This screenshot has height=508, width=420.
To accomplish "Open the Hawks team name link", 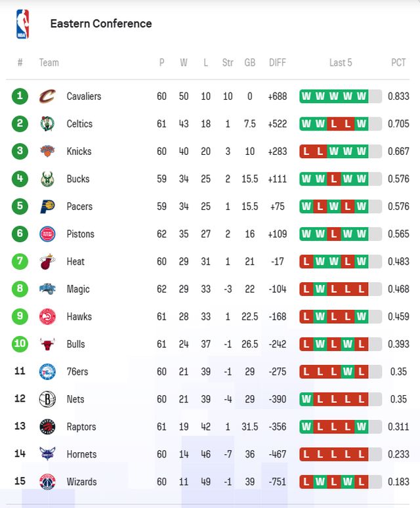I will coord(79,317).
